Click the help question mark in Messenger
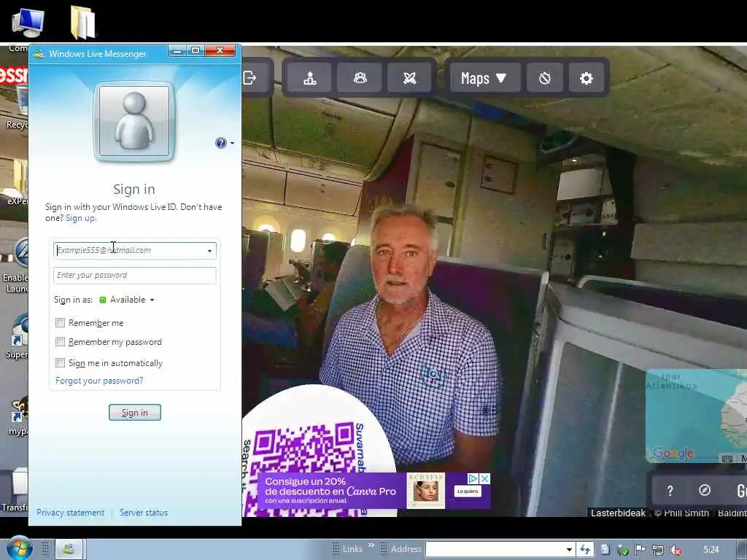Image resolution: width=747 pixels, height=560 pixels. point(220,143)
